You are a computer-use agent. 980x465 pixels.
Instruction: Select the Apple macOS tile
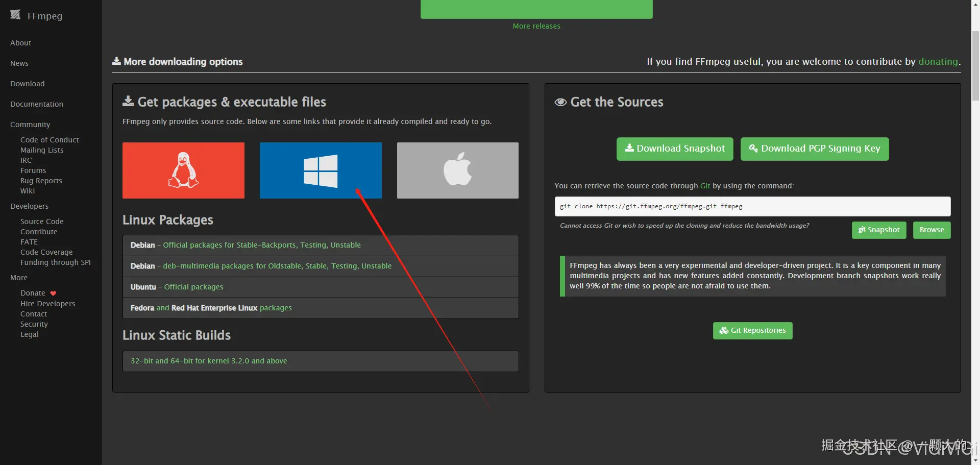(x=458, y=170)
